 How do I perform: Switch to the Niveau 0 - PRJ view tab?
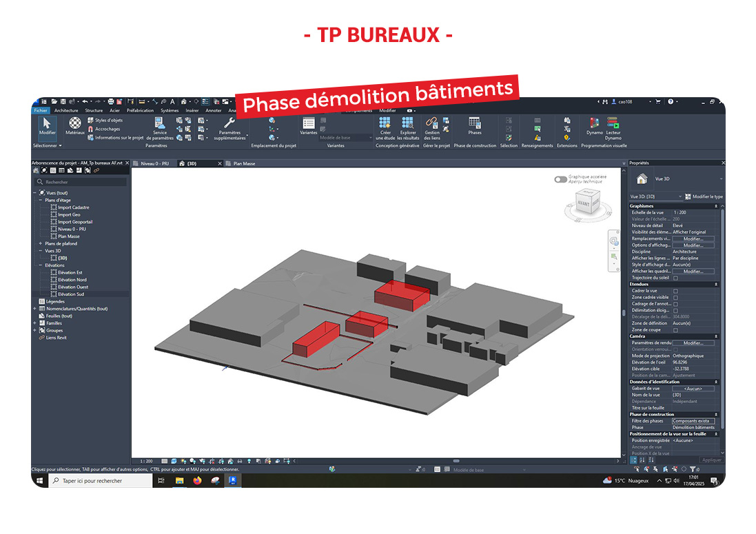[154, 163]
